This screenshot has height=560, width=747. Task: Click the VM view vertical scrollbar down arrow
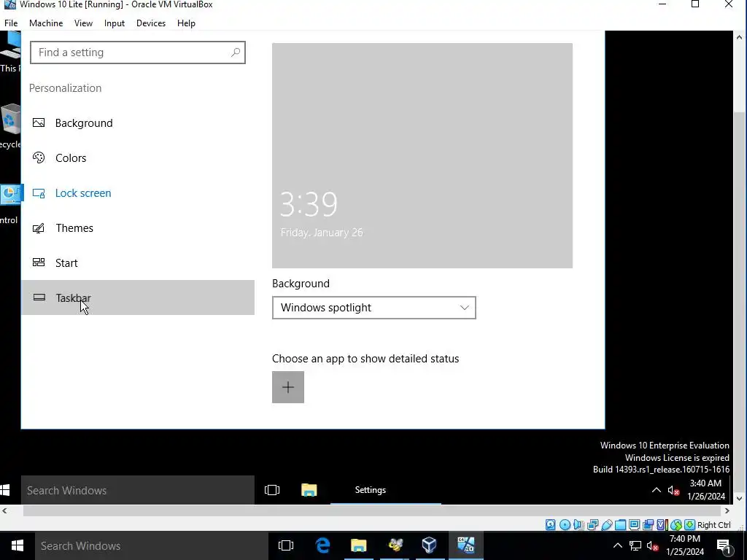pyautogui.click(x=740, y=499)
